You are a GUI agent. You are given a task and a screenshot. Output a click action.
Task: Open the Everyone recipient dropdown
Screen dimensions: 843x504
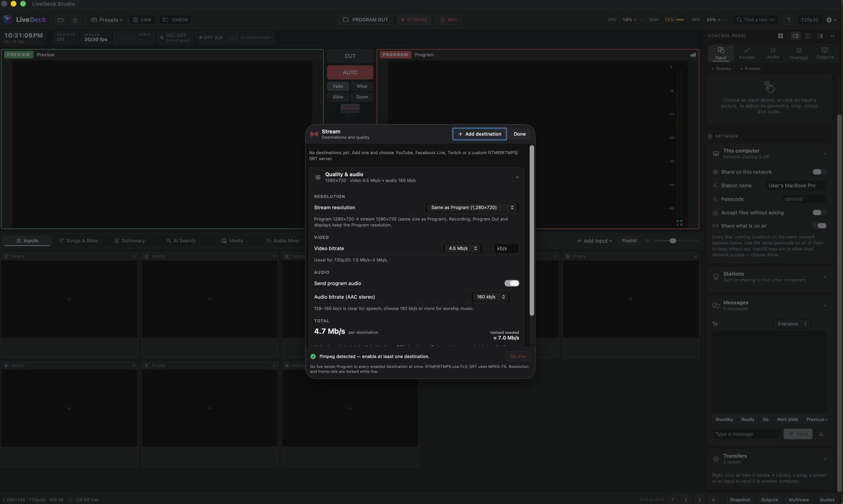(791, 324)
